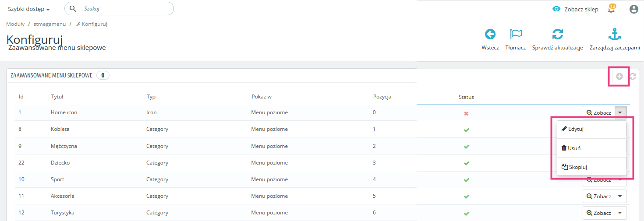This screenshot has height=221, width=644.
Task: Click the Wstecz back arrow icon
Action: [490, 35]
